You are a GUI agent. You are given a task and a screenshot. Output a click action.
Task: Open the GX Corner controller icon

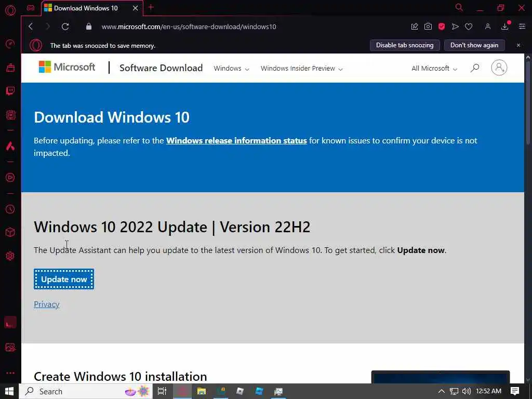coord(31,8)
